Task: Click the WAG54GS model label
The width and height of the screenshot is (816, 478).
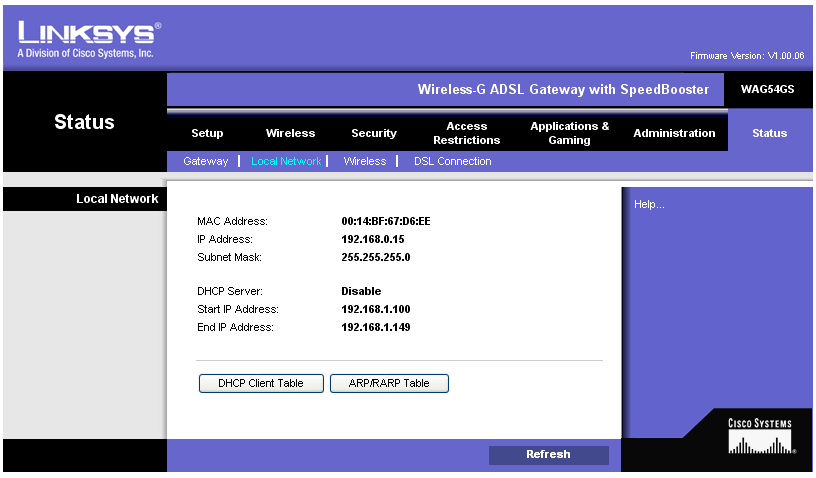Action: 768,89
